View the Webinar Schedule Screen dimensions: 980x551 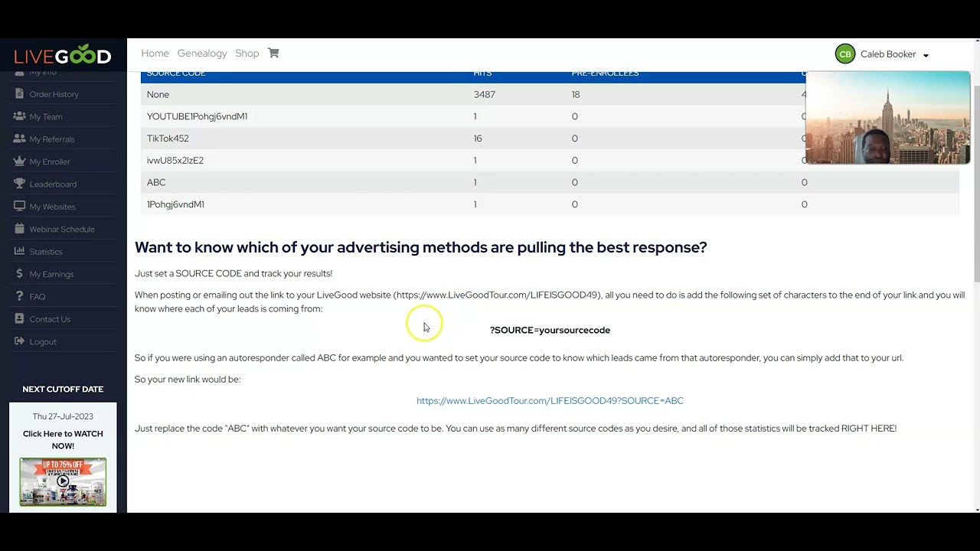pyautogui.click(x=62, y=229)
